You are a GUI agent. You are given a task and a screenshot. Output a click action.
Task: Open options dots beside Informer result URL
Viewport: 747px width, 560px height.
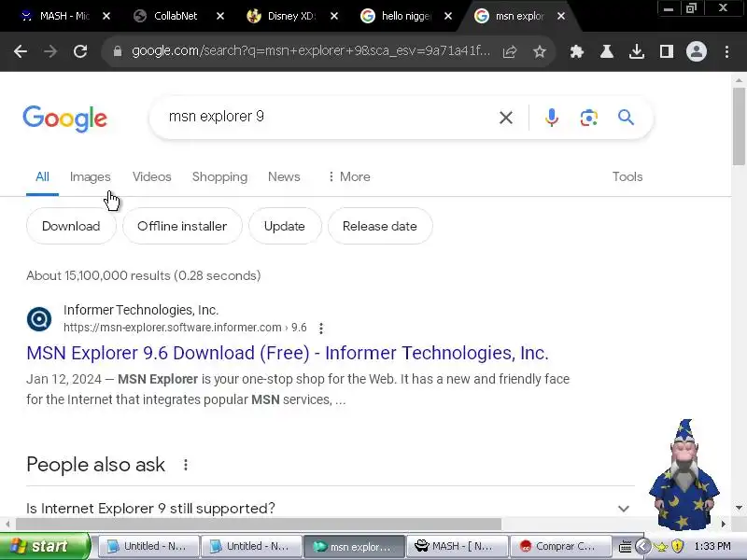point(321,329)
